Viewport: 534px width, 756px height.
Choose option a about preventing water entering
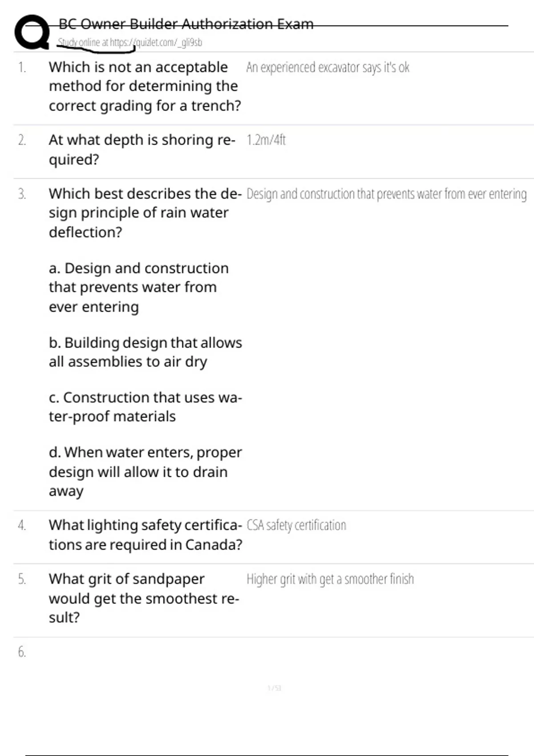[138, 287]
